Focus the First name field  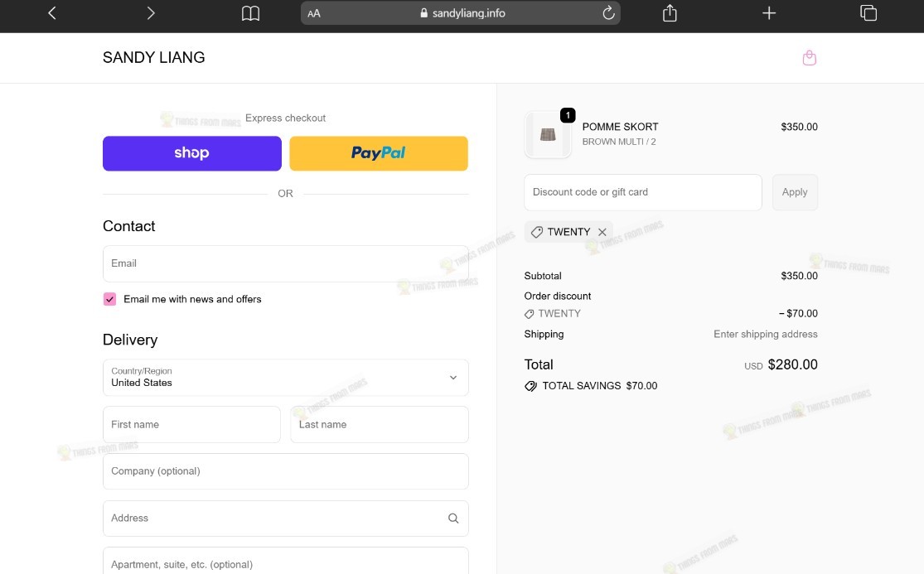[191, 424]
